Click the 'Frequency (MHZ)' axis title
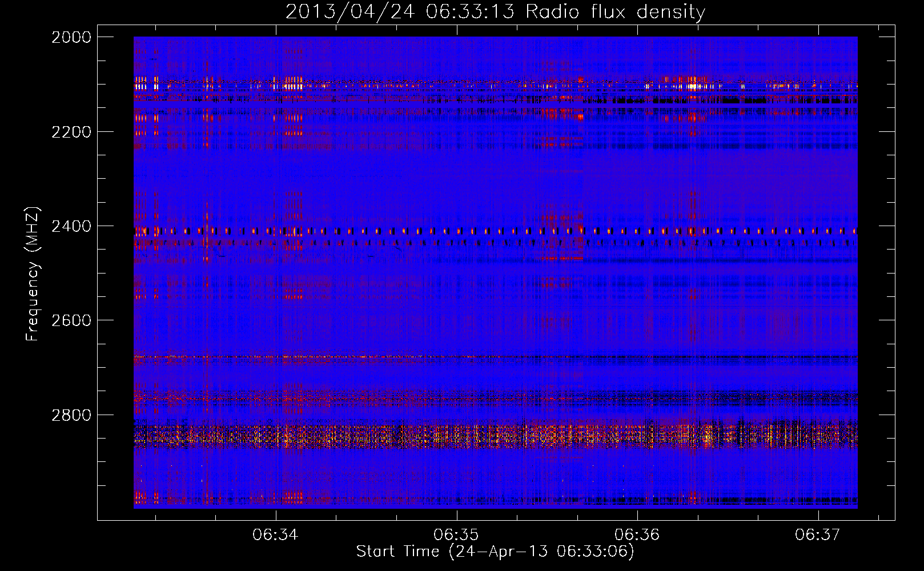This screenshot has width=924, height=571. (x=33, y=274)
